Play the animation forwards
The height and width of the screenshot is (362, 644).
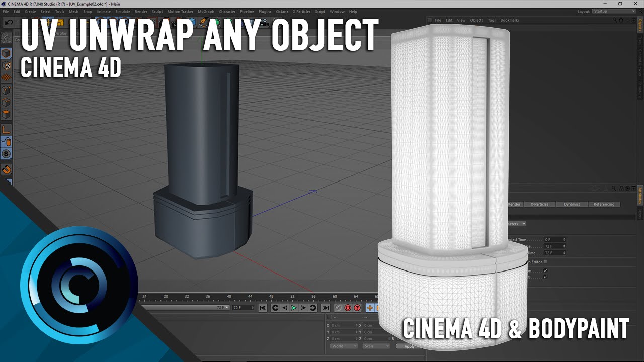[x=294, y=308]
